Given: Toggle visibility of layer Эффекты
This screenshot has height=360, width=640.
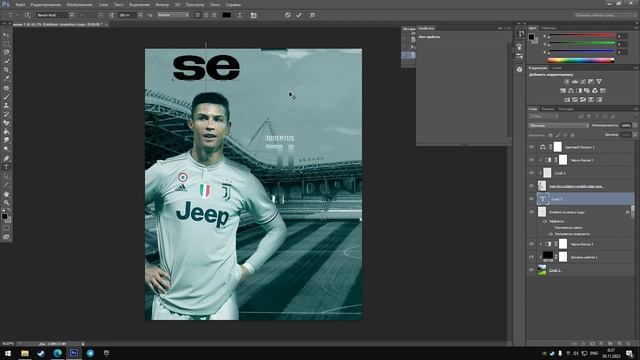Looking at the screenshot, I should click(545, 221).
